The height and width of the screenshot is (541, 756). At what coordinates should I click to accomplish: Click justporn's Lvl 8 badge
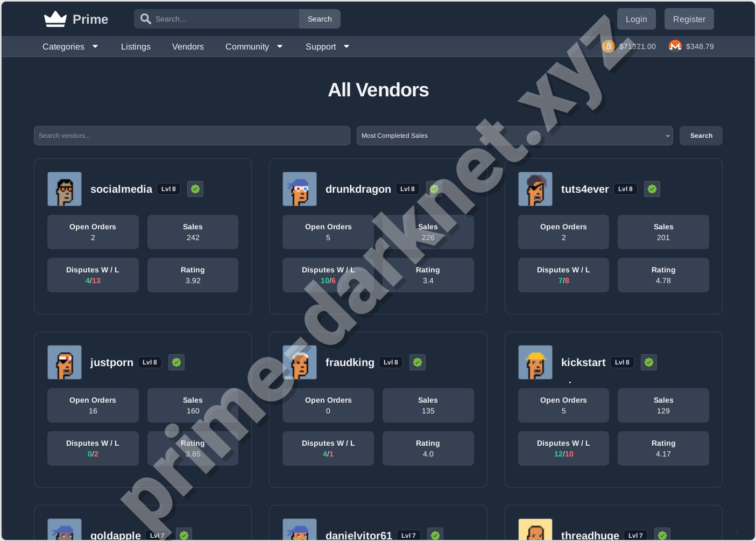150,362
